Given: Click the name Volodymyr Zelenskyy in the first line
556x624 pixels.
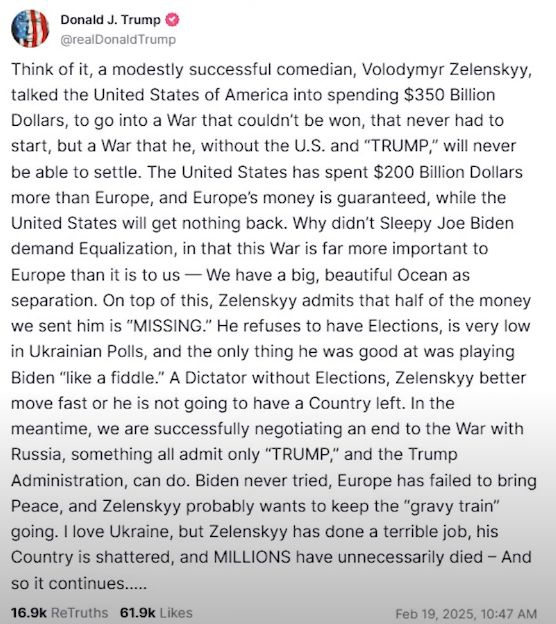Looking at the screenshot, I should [447, 70].
